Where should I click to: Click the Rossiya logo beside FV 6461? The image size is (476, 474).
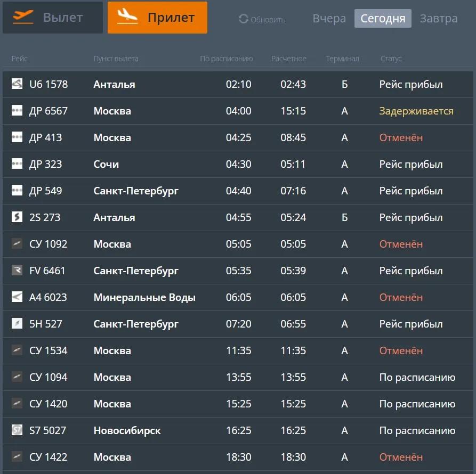(x=17, y=270)
